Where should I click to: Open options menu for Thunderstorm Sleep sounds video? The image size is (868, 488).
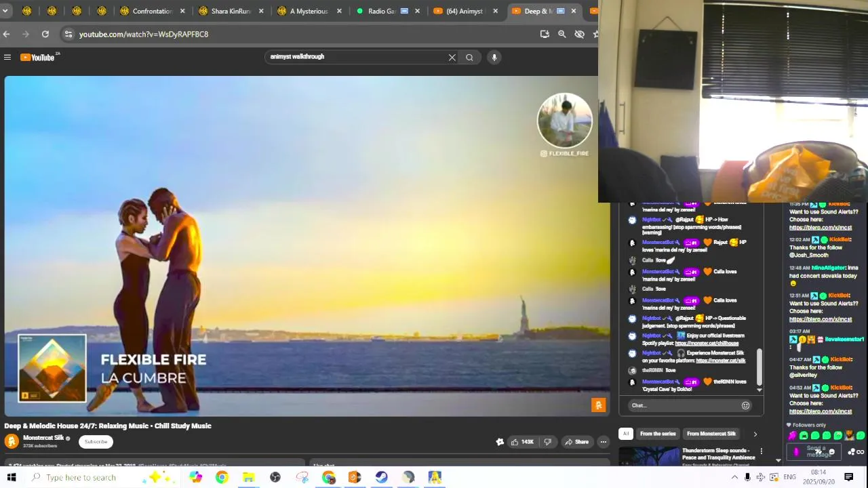tap(761, 451)
